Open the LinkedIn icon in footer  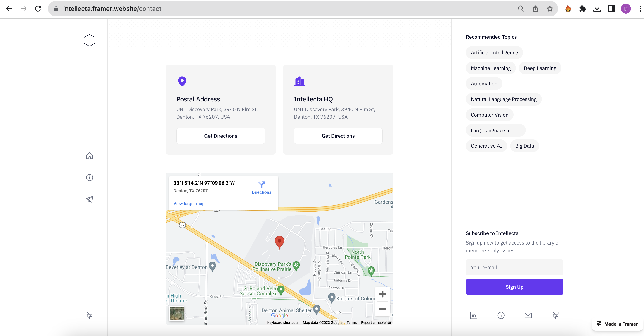pos(474,315)
